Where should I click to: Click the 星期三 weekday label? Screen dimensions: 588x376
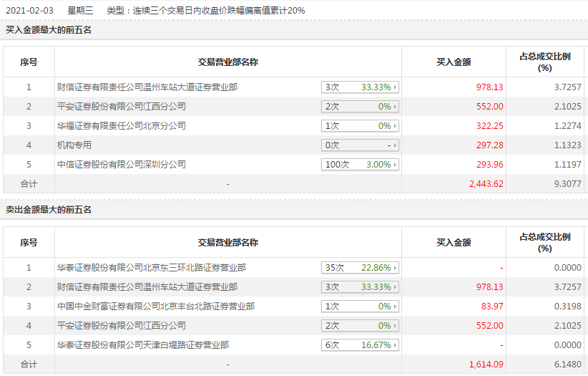(x=80, y=11)
